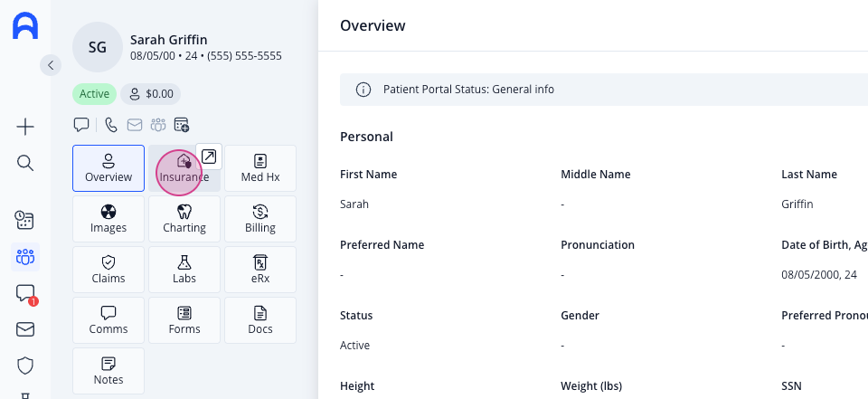Click the patient's (555) 555-5555 details line
Image resolution: width=868 pixels, height=399 pixels.
(206, 56)
